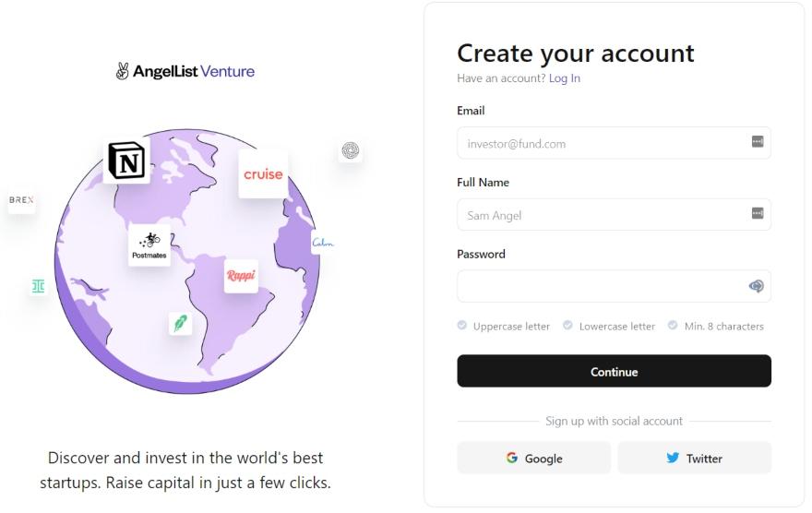The image size is (812, 513).
Task: Focus the Email input field
Action: point(614,143)
